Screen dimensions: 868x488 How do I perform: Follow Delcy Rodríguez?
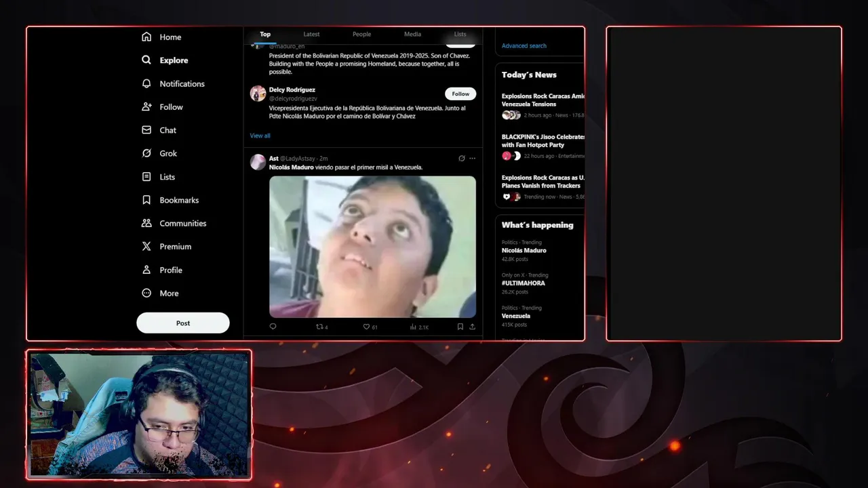(x=460, y=94)
